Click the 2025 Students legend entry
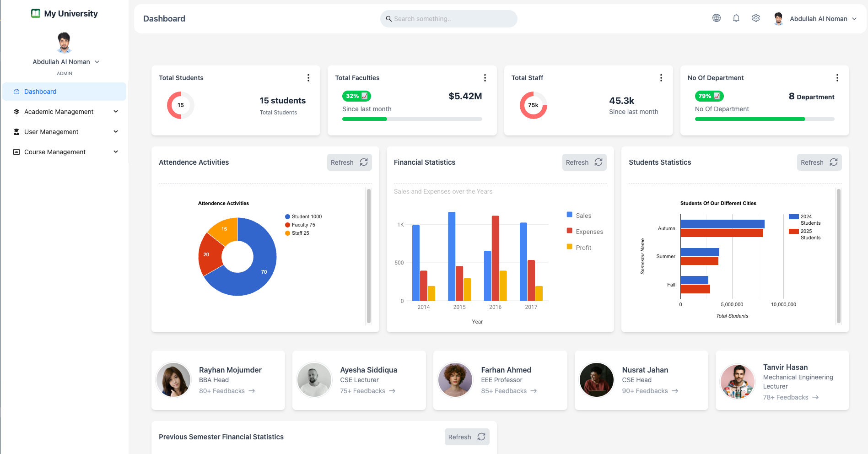 tap(805, 234)
